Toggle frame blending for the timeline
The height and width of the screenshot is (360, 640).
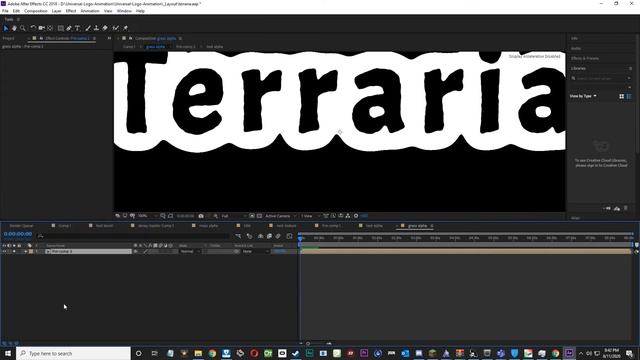269,236
